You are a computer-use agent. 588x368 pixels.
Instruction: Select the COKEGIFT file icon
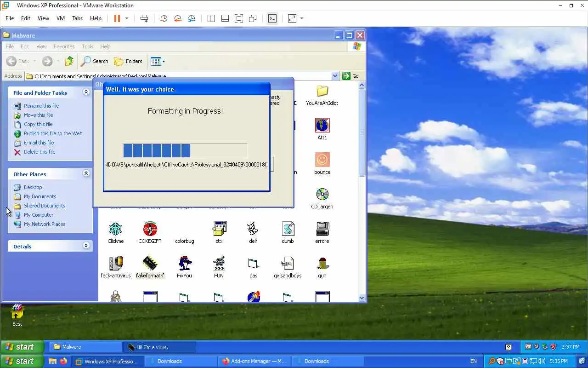click(150, 229)
